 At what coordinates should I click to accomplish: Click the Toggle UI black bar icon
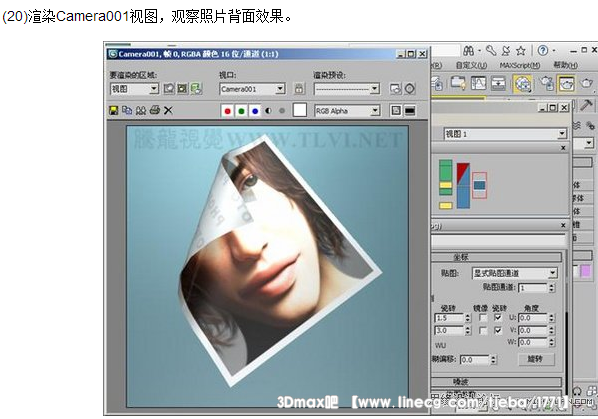(410, 111)
